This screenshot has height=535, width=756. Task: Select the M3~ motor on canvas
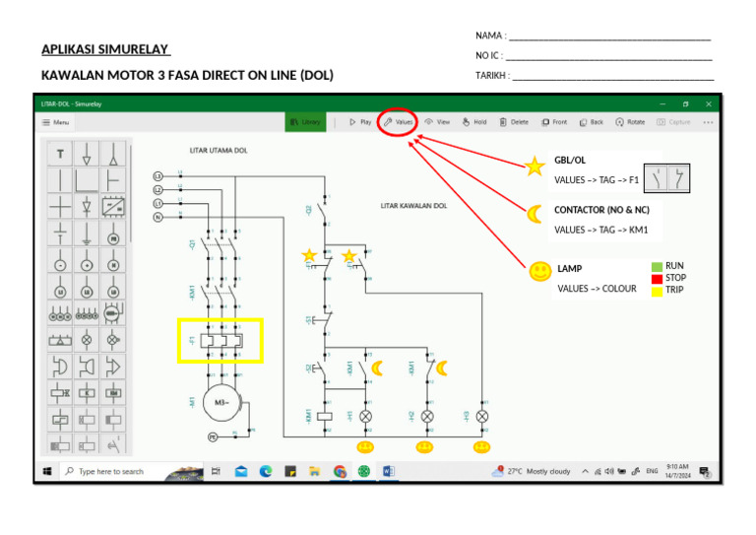tap(221, 402)
